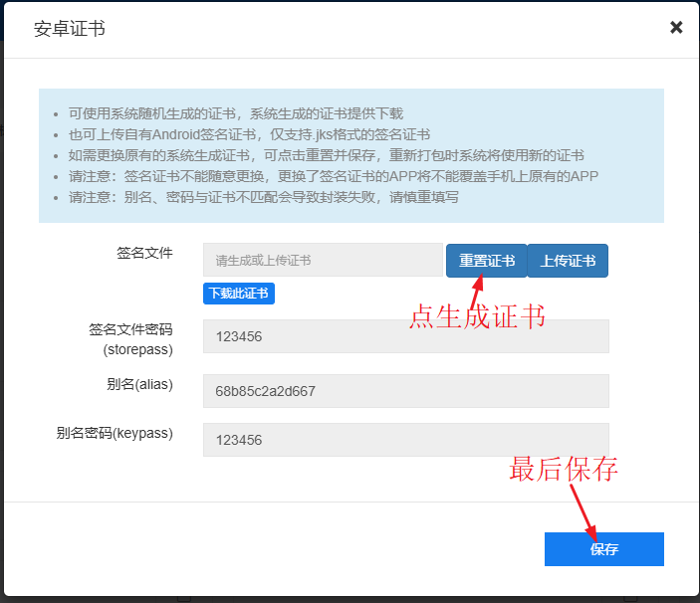The width and height of the screenshot is (700, 603).
Task: Focus the 签名文件 certificate input field
Action: (323, 261)
